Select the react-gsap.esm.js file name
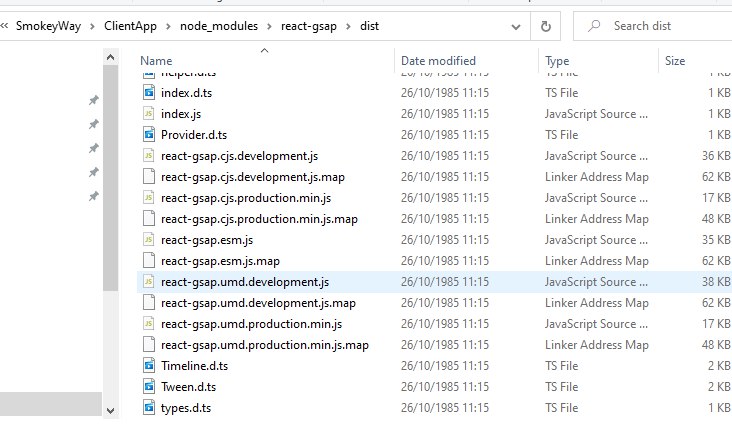The width and height of the screenshot is (732, 441). pos(207,240)
